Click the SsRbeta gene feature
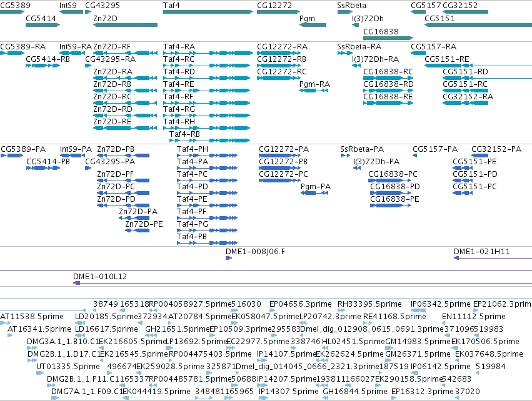The image size is (532, 401). pyautogui.click(x=345, y=12)
